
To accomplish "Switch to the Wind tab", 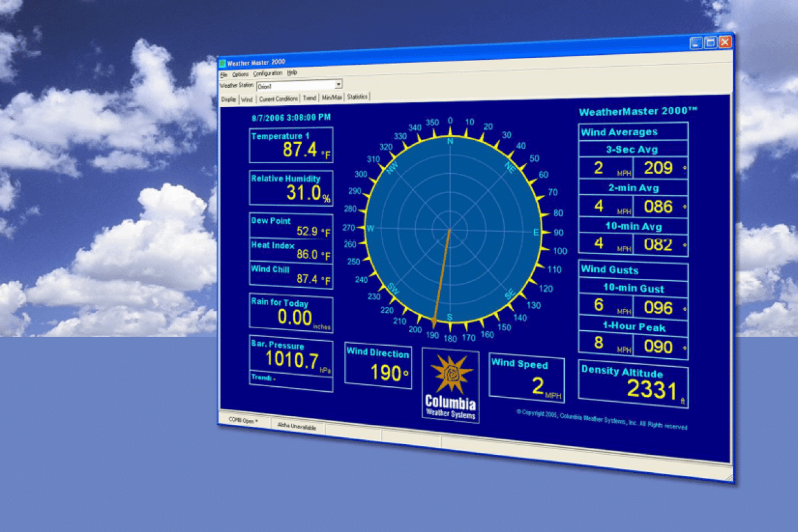I will tap(247, 99).
